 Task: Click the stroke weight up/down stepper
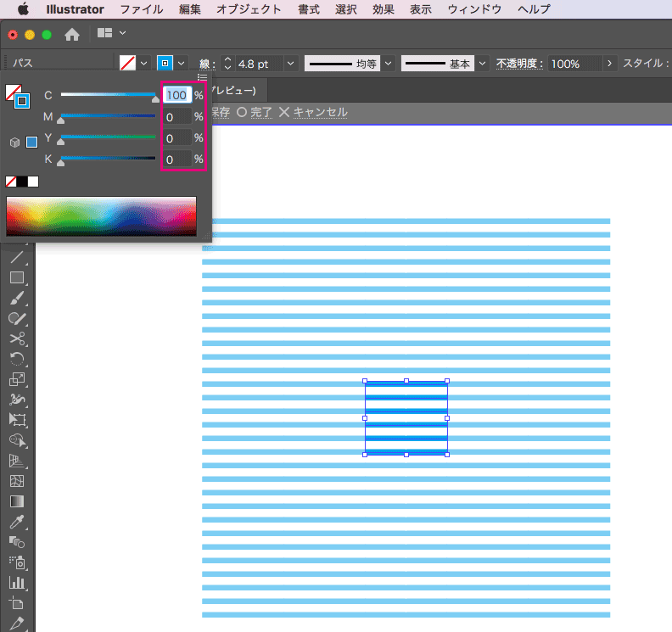coord(227,64)
